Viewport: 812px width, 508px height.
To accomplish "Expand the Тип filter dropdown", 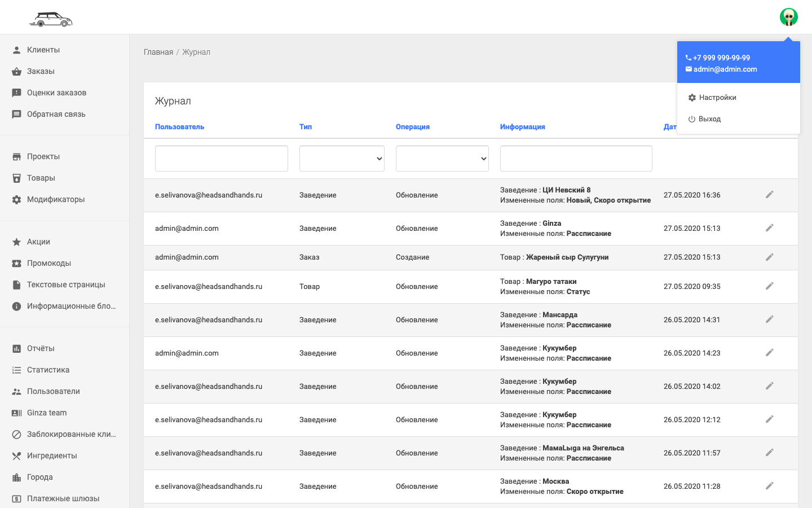I will tap(342, 159).
